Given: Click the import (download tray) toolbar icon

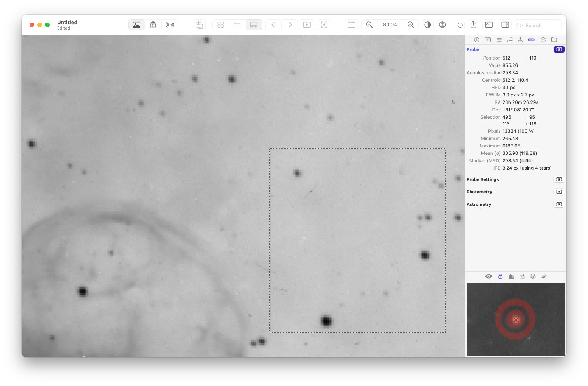Looking at the screenshot, I should [x=199, y=25].
